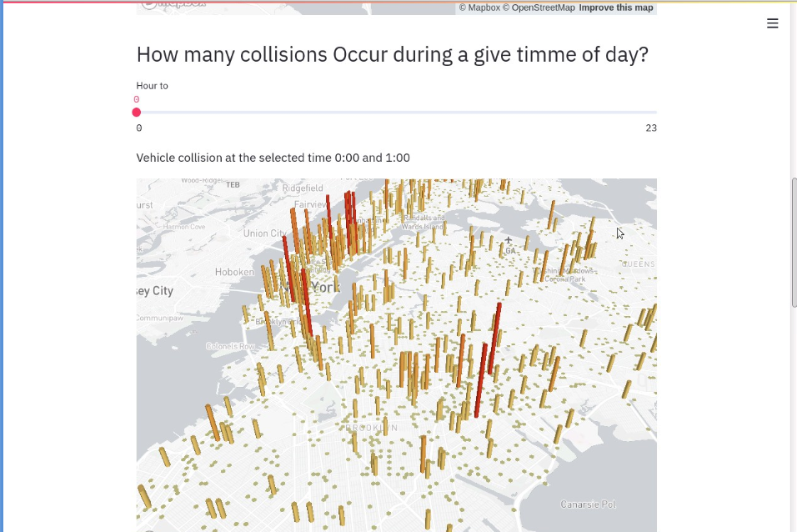Click the Hour to slider label
This screenshot has width=797, height=532.
[152, 85]
